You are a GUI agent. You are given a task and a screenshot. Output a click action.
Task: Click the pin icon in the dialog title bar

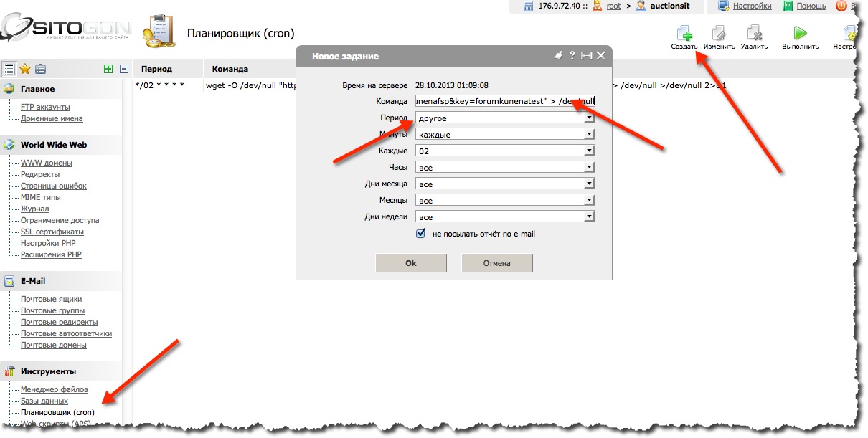point(558,55)
